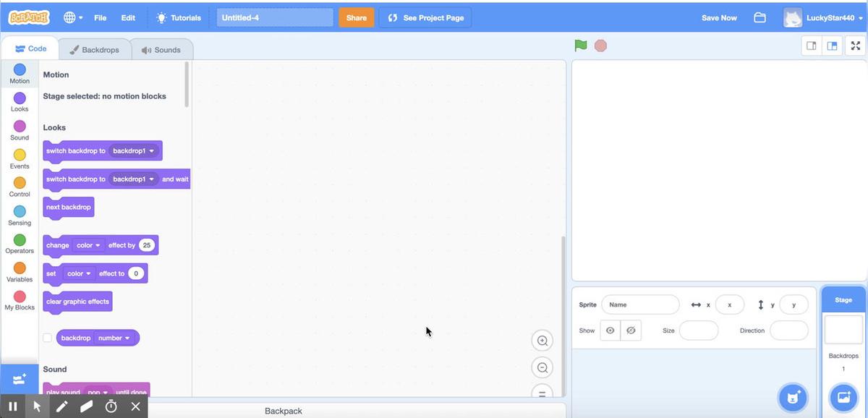Screen dimensions: 868x418
Task: Click the green flag to run
Action: (581, 46)
